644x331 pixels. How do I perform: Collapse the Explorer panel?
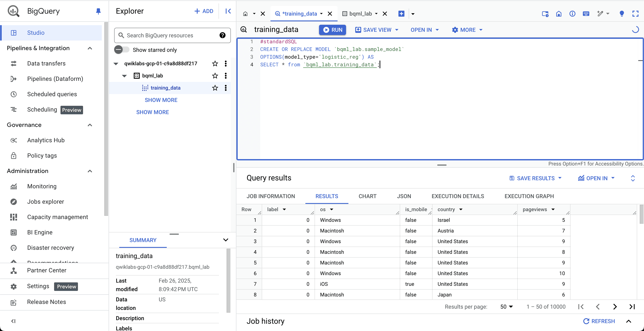click(x=228, y=11)
